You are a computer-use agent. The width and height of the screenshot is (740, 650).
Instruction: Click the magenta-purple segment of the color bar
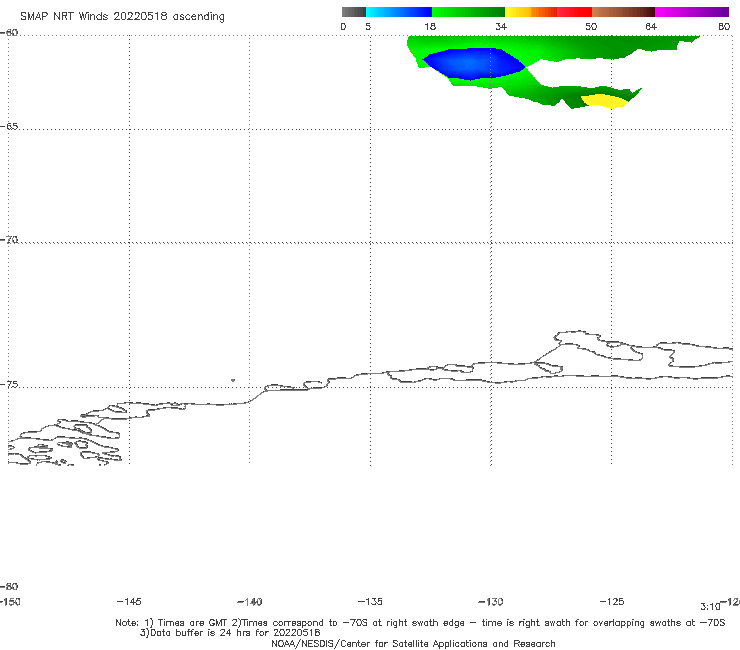click(x=692, y=12)
